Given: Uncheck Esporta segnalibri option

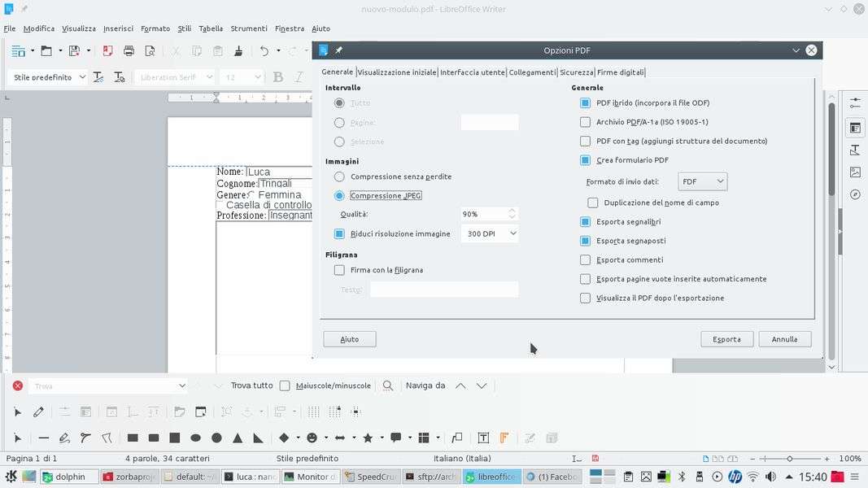Looking at the screenshot, I should [x=585, y=222].
